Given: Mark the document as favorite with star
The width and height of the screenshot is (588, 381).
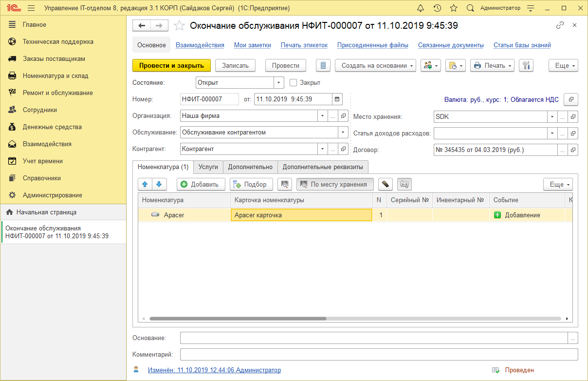Looking at the screenshot, I should click(179, 25).
